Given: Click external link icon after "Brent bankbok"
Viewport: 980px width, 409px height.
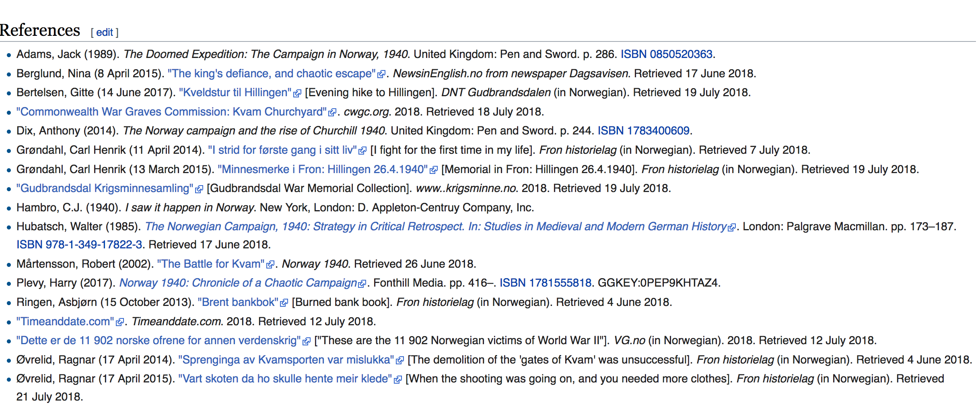Looking at the screenshot, I should pos(284,303).
